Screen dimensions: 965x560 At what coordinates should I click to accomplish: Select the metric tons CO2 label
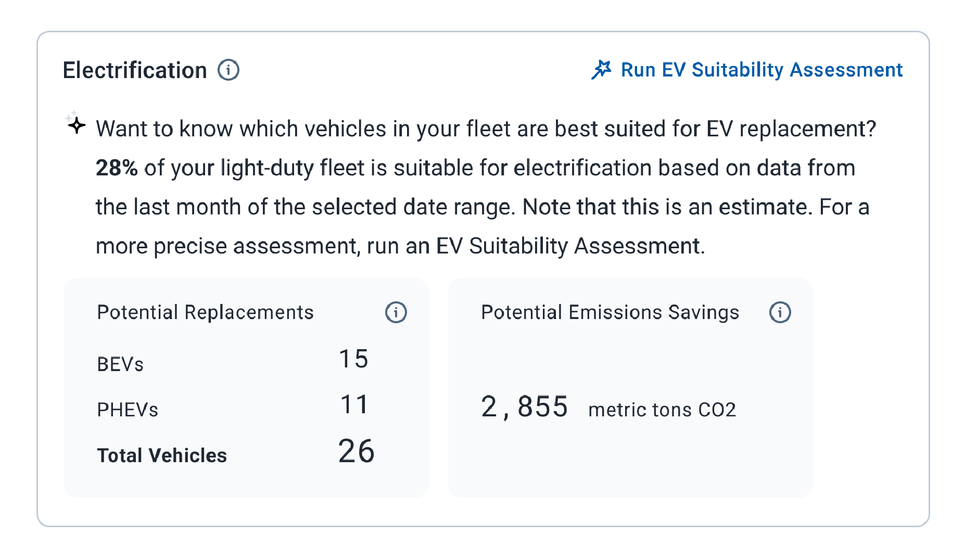(x=662, y=410)
